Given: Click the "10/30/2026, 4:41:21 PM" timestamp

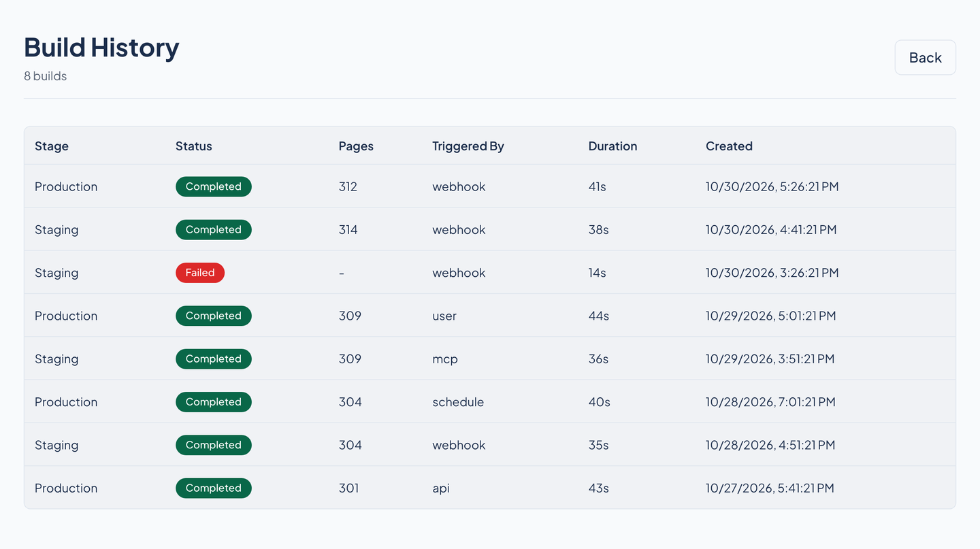Looking at the screenshot, I should point(771,230).
